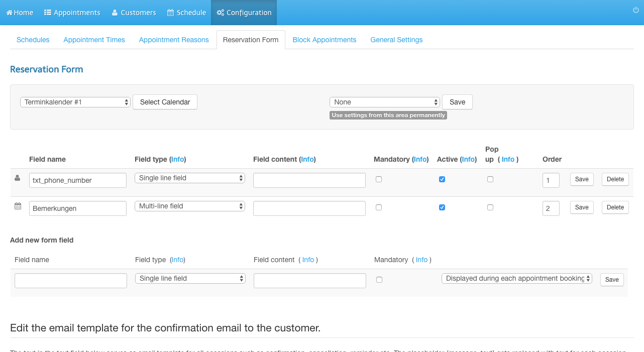This screenshot has width=644, height=352.
Task: Open Field type Info link under Add new form field
Action: click(177, 260)
